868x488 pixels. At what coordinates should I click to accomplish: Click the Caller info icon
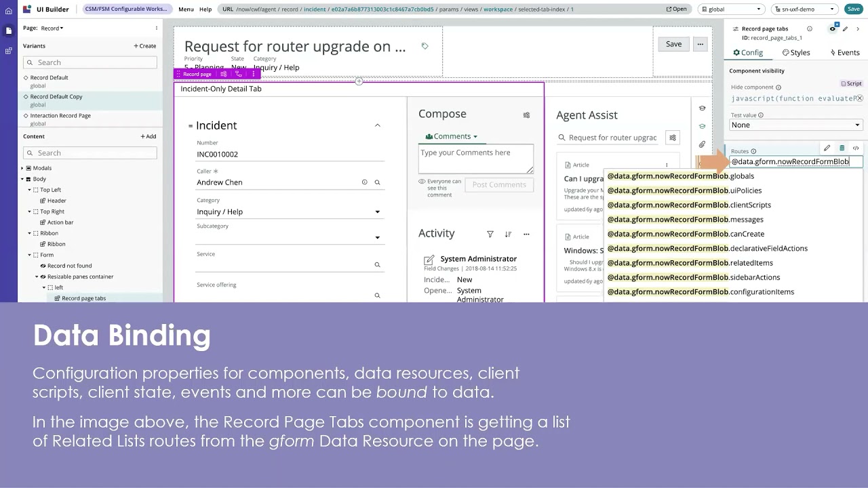point(364,182)
